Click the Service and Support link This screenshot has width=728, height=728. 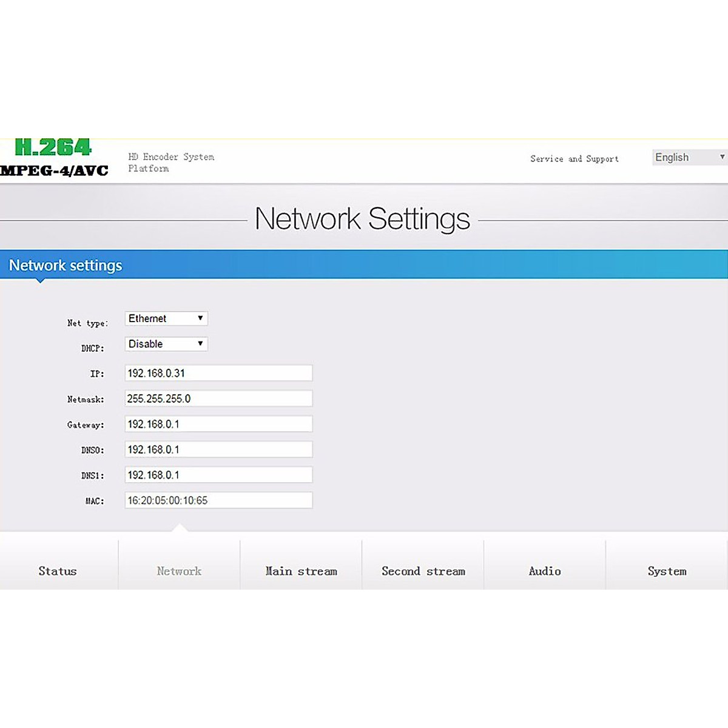[x=574, y=159]
